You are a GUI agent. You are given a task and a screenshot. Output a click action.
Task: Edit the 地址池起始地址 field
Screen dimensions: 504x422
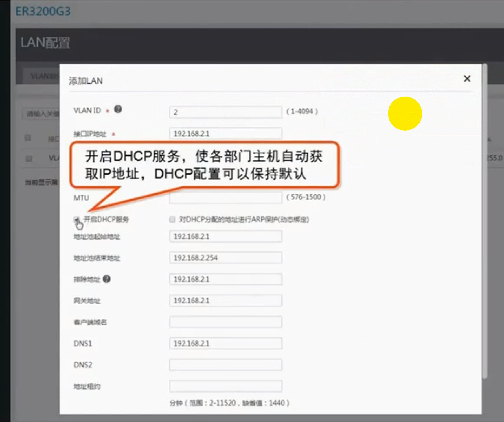225,236
